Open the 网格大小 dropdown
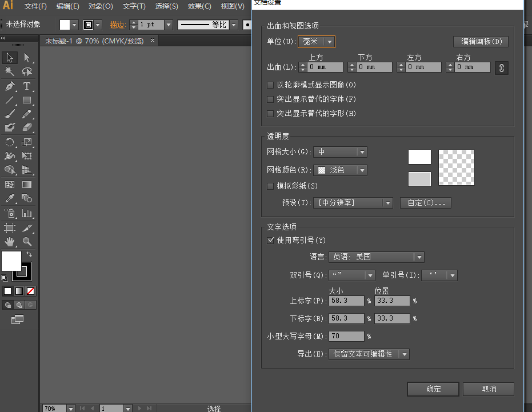532x412 pixels. [x=341, y=152]
